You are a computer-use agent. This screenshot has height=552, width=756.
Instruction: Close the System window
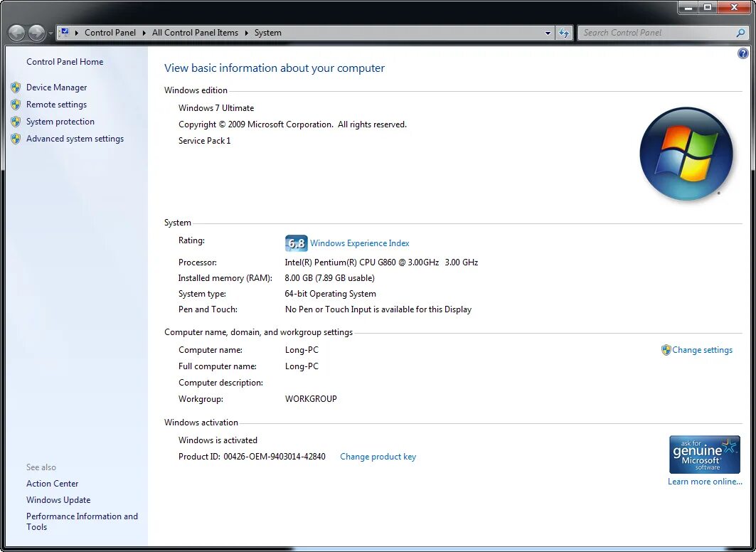point(734,7)
